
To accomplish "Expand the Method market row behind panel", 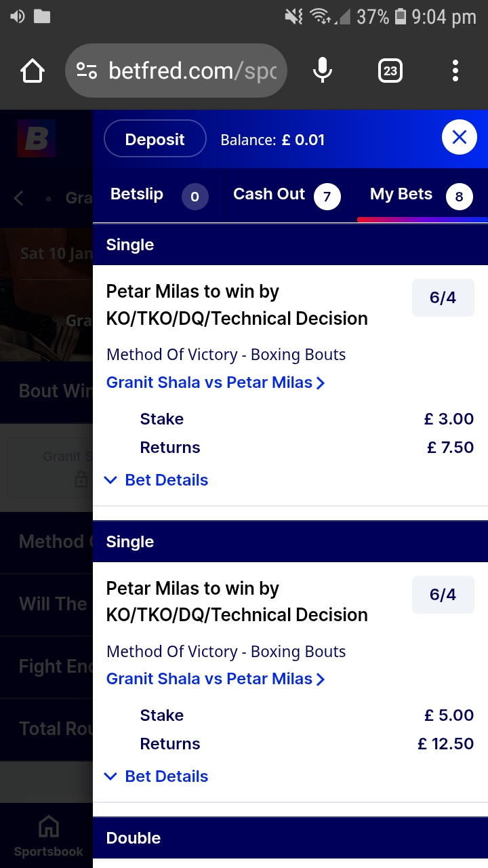I will (x=46, y=542).
